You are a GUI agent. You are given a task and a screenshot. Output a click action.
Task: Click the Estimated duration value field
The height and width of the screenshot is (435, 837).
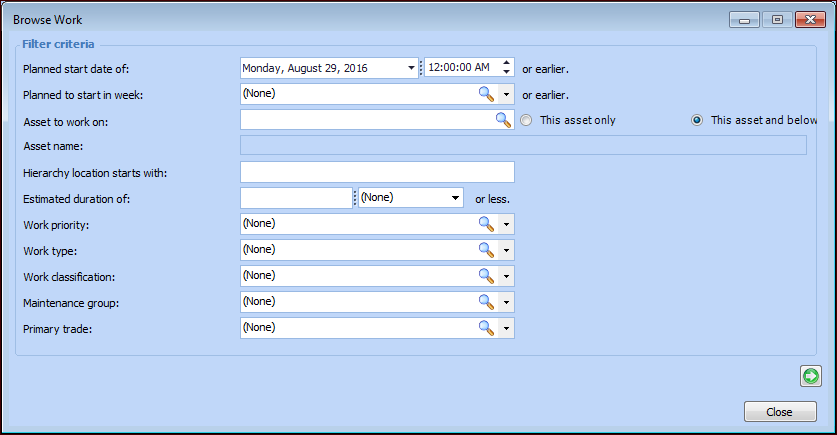pyautogui.click(x=296, y=198)
